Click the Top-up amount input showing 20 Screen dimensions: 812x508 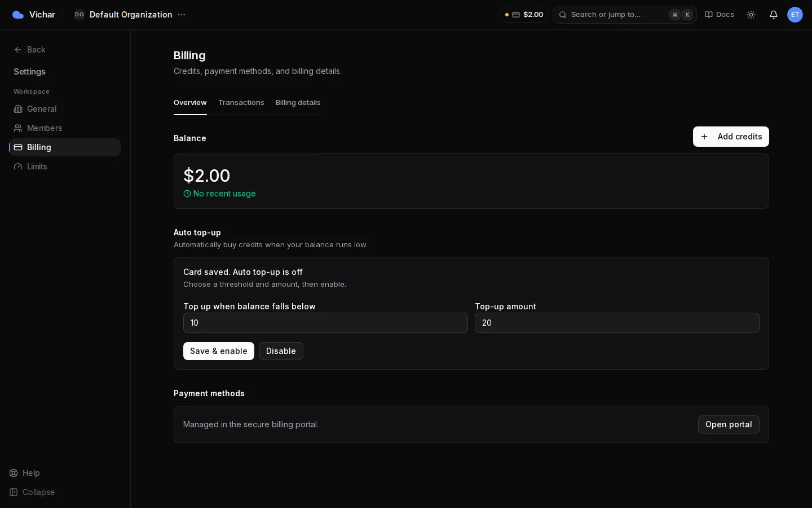point(617,323)
